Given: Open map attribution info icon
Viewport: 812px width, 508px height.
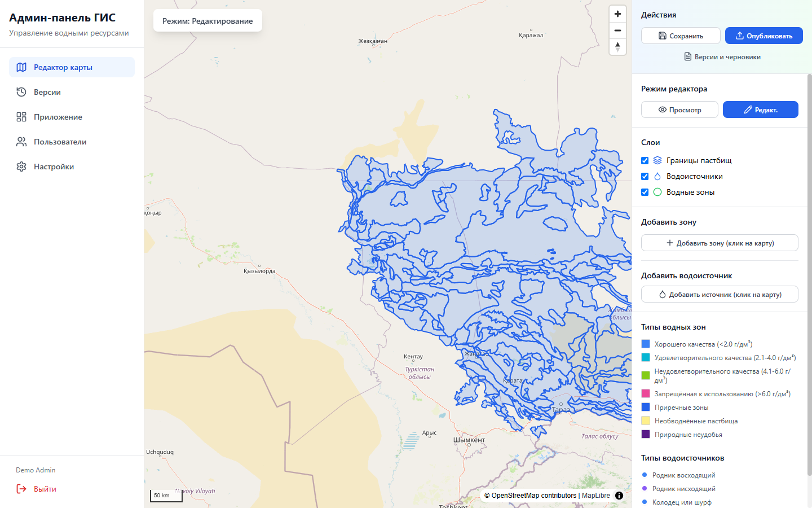Looking at the screenshot, I should point(619,496).
